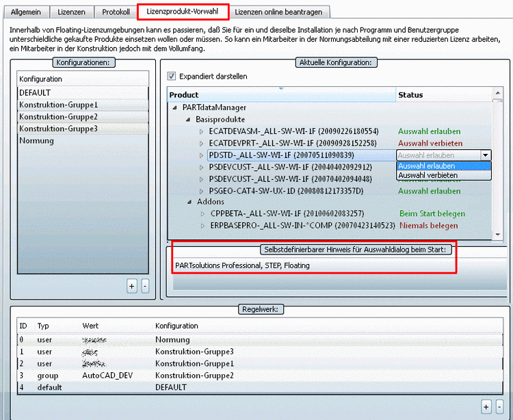
Task: Open the Protokoll tab
Action: pyautogui.click(x=116, y=12)
